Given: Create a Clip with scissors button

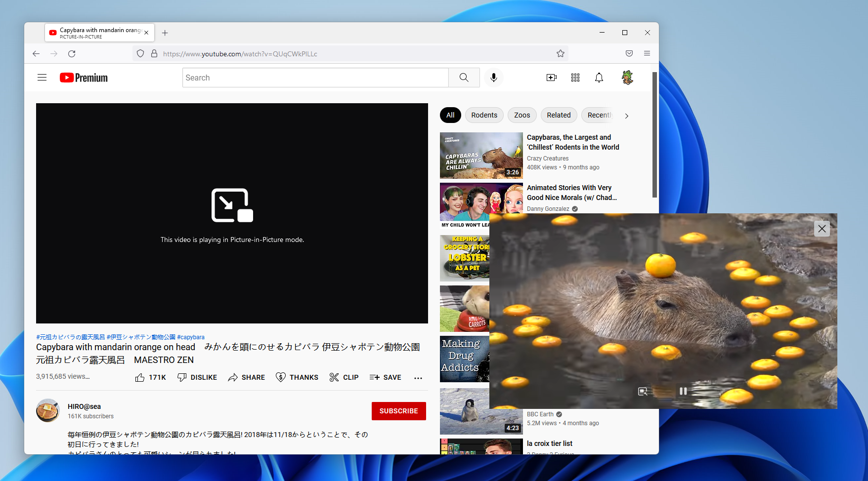Looking at the screenshot, I should (344, 377).
